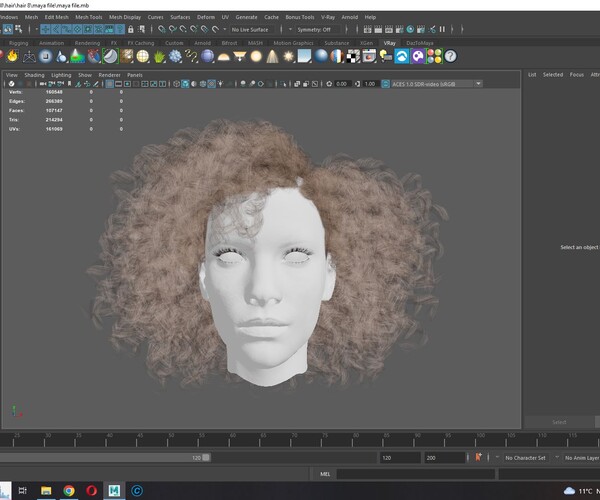This screenshot has height=500, width=600.
Task: Open the V-Ray menu in the menu bar
Action: (328, 17)
